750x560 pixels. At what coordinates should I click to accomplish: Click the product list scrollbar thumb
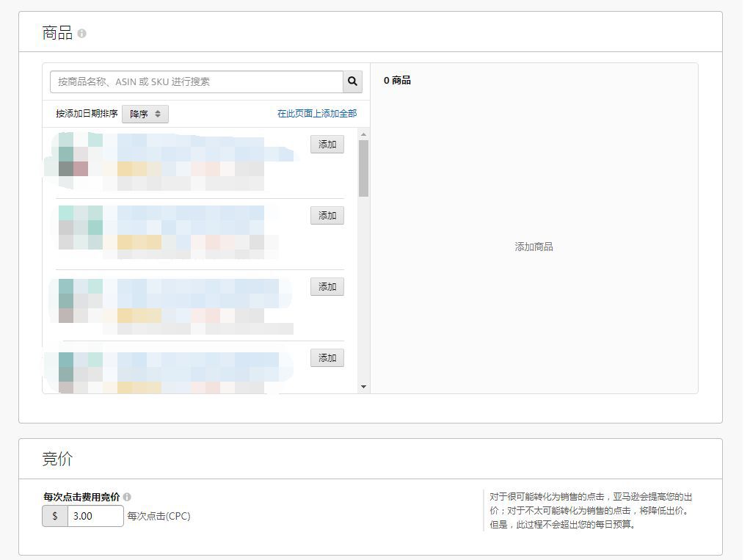pyautogui.click(x=363, y=168)
